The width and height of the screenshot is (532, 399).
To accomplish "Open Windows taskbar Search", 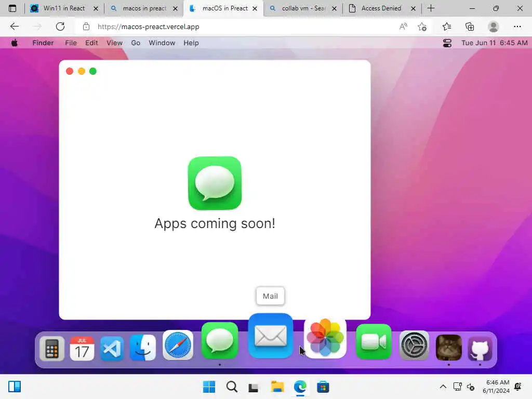I will click(x=232, y=387).
